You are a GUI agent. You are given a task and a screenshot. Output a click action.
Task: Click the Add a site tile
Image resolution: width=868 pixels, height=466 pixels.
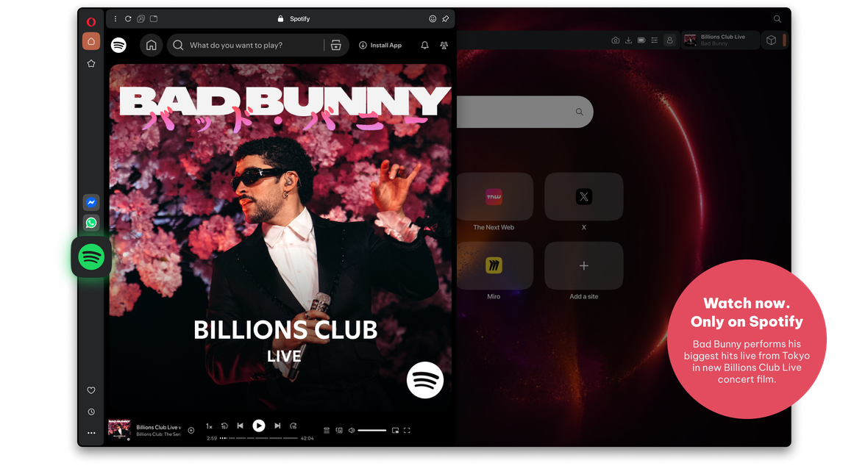[x=584, y=265]
